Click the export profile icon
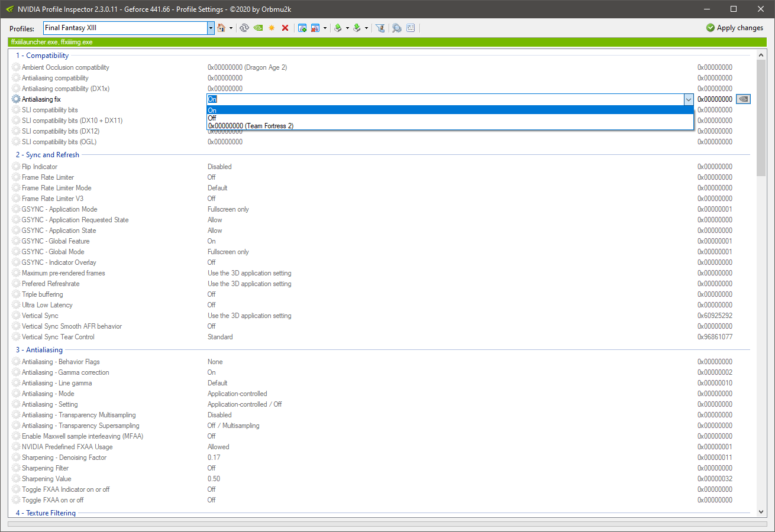Screen dimensions: 775x532 coord(338,28)
